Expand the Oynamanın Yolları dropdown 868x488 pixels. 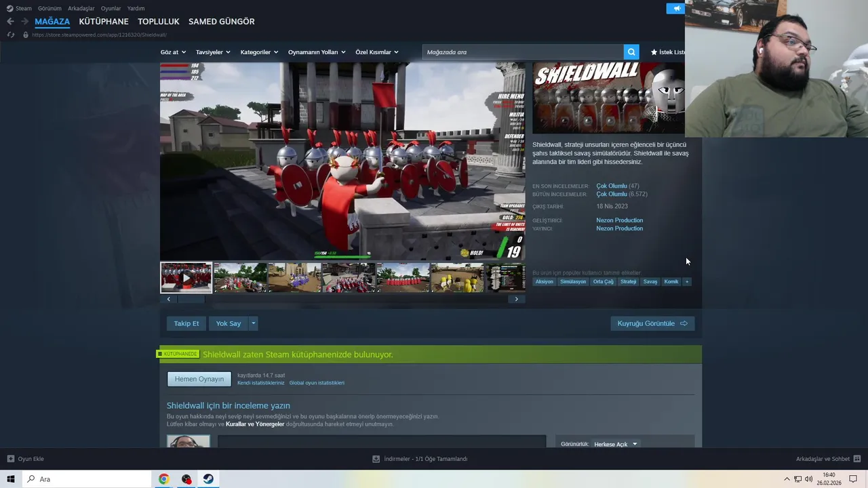[x=317, y=52]
